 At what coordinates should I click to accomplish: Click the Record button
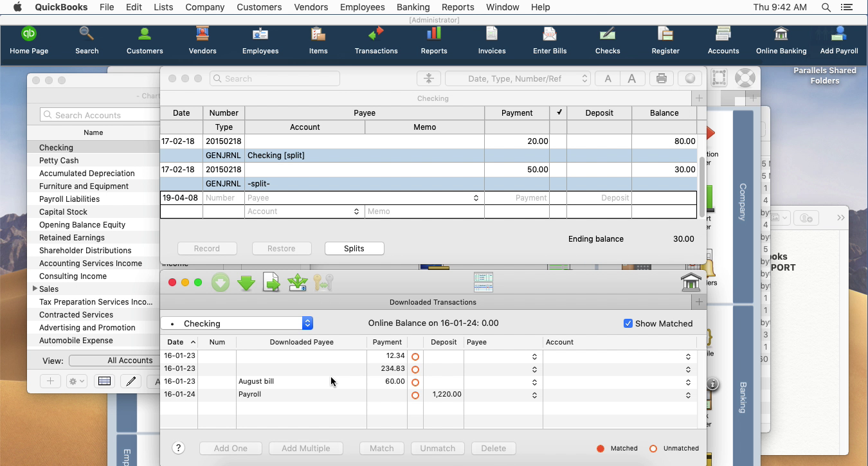click(207, 249)
